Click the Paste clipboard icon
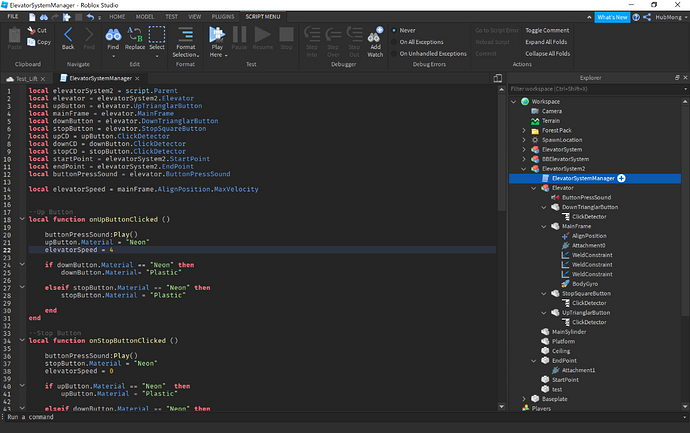 point(15,35)
